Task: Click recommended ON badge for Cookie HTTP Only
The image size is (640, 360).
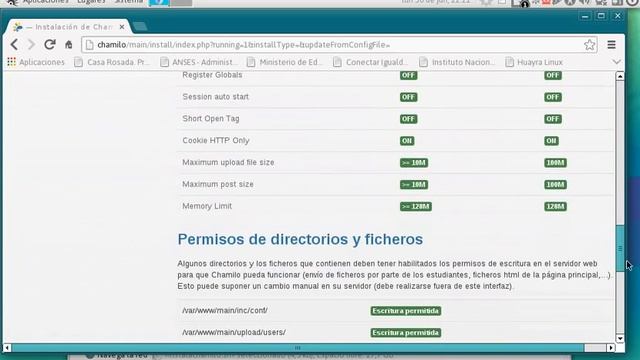Action: pos(407,141)
